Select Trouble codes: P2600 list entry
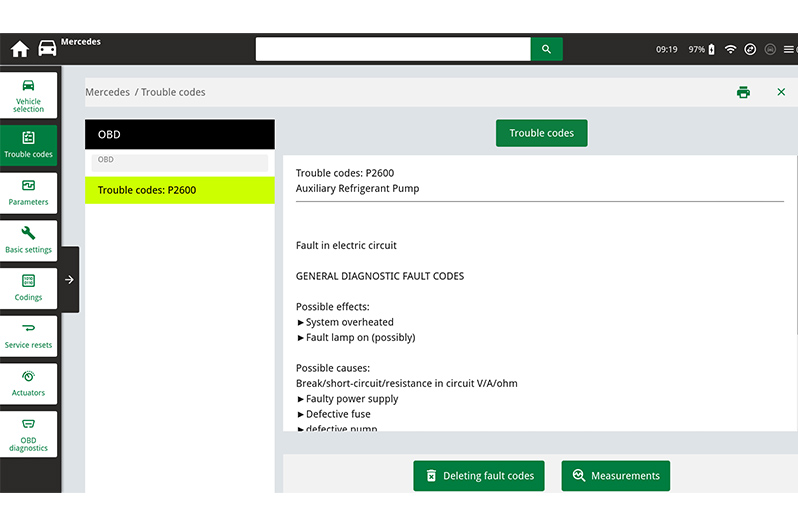Image resolution: width=798 pixels, height=525 pixels. click(180, 190)
